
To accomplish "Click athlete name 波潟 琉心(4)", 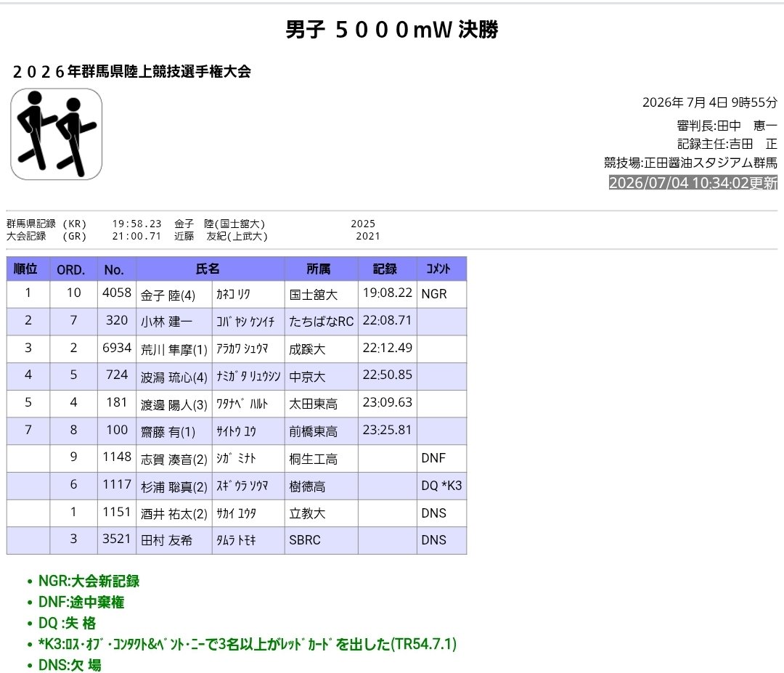I will pyautogui.click(x=174, y=377).
